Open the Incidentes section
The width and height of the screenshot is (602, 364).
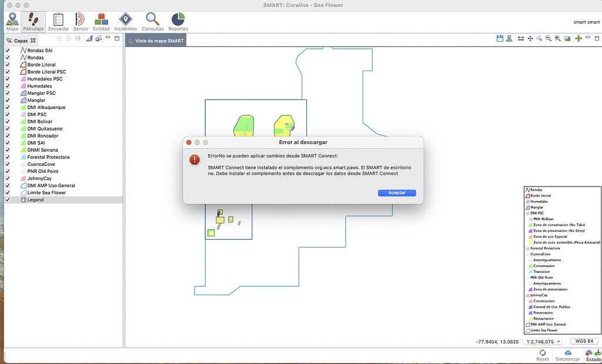pos(125,21)
